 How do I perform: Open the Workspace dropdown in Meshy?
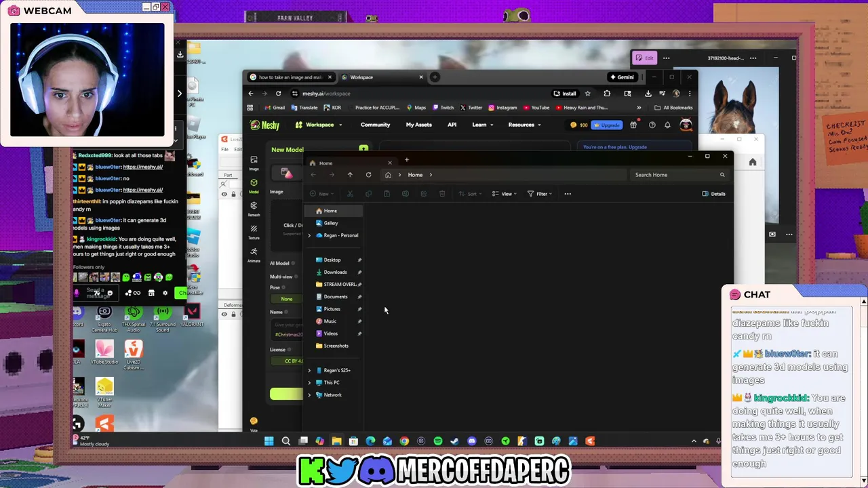319,125
